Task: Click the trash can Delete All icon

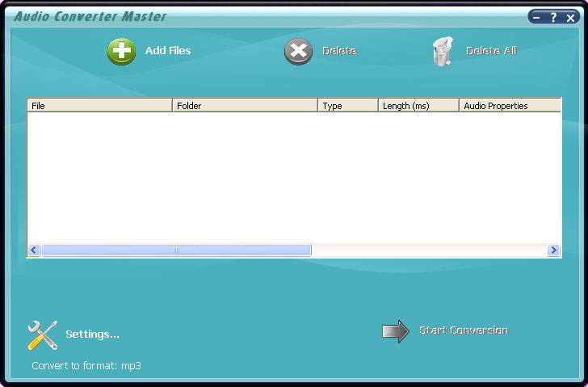Action: (443, 52)
